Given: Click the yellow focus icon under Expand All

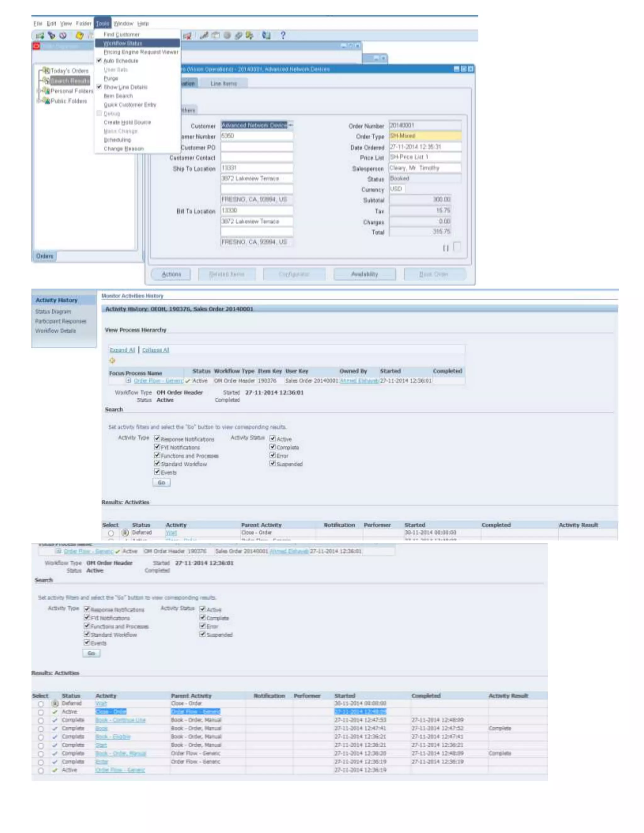Looking at the screenshot, I should click(112, 361).
